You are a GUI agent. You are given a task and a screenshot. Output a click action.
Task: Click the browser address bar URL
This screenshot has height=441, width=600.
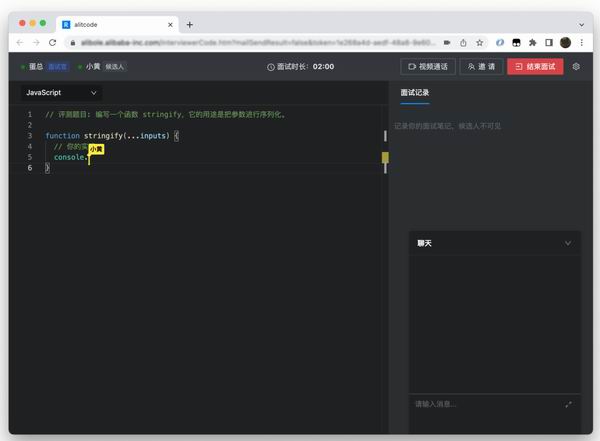[258, 43]
